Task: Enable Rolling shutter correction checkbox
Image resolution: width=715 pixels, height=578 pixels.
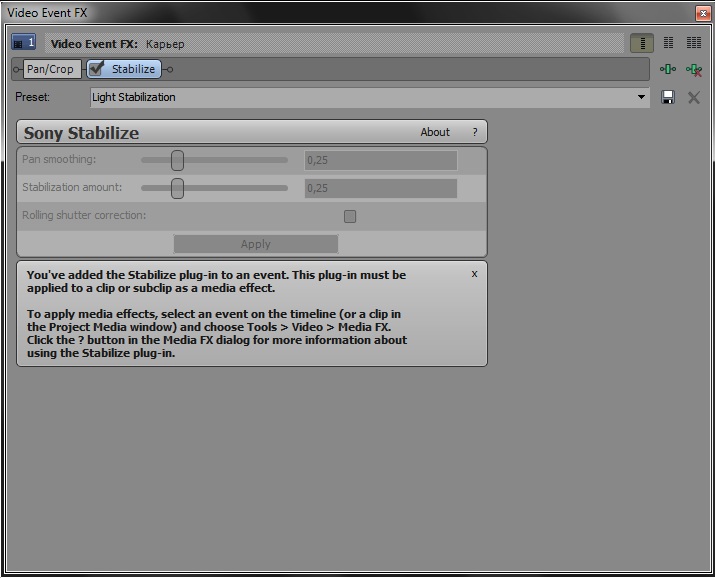Action: 350,216
